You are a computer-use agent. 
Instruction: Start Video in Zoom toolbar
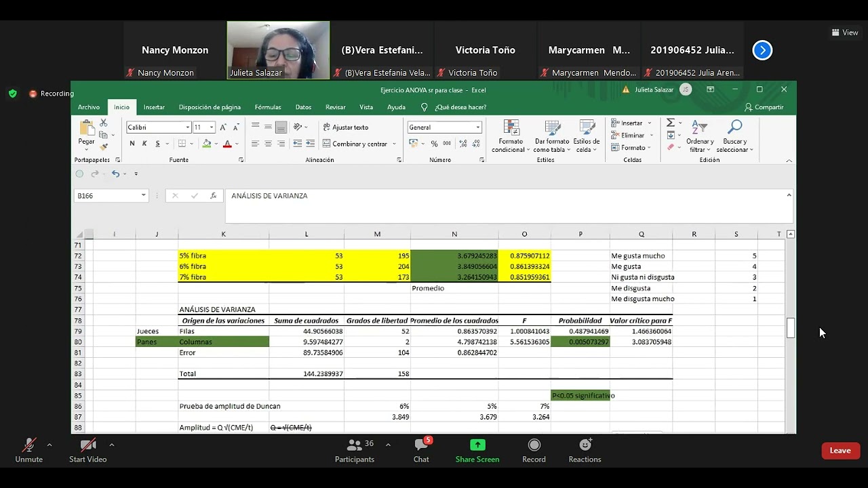point(88,450)
